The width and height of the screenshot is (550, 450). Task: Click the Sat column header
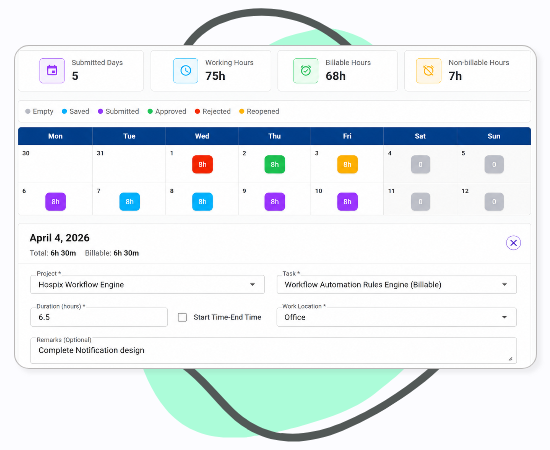tap(420, 136)
